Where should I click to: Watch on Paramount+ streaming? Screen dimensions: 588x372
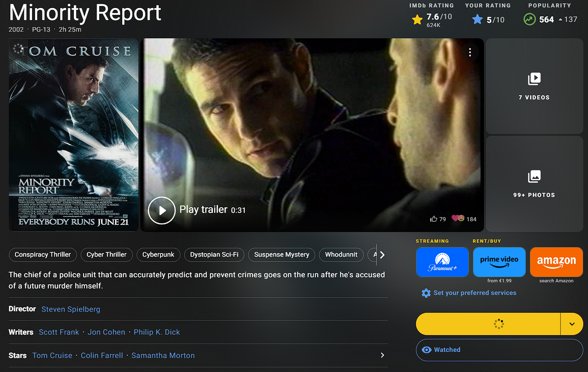(443, 262)
